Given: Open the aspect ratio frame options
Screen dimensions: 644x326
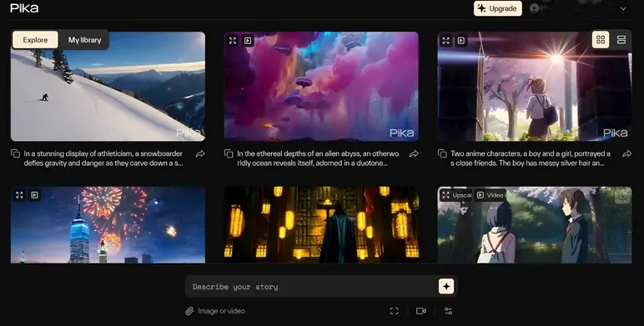Looking at the screenshot, I should (394, 311).
